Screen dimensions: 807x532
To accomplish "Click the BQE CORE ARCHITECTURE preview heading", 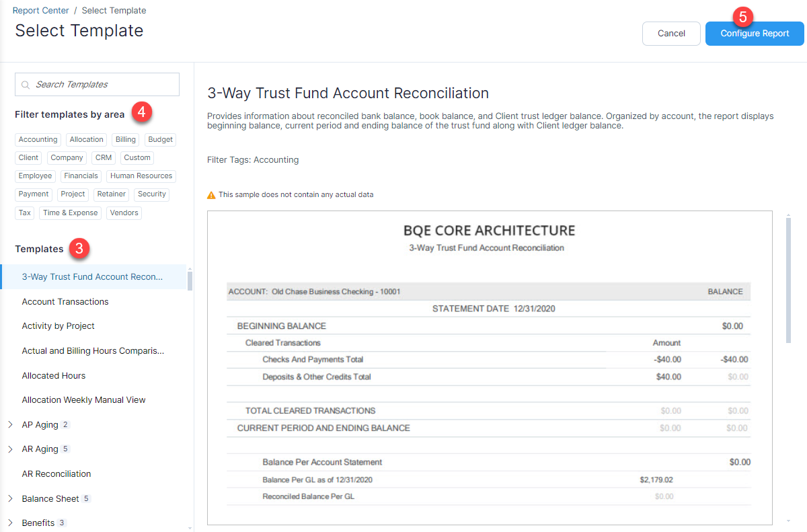I will pos(490,231).
